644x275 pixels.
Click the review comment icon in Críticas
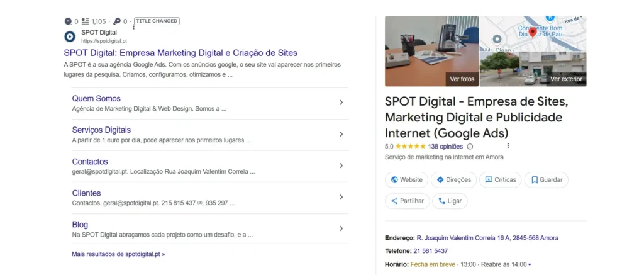489,179
